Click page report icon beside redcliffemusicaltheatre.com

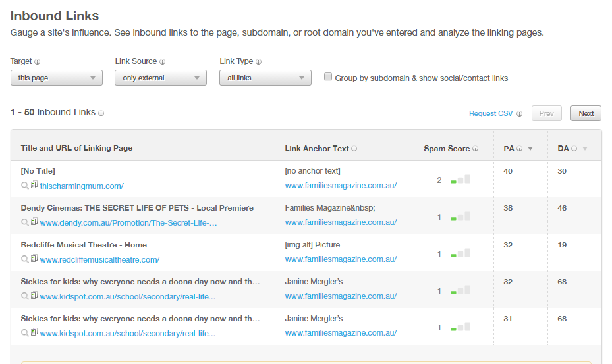point(34,258)
